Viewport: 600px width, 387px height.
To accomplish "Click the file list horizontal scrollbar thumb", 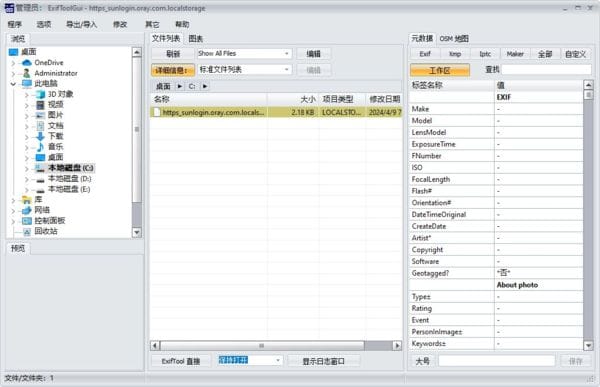I will coord(262,346).
